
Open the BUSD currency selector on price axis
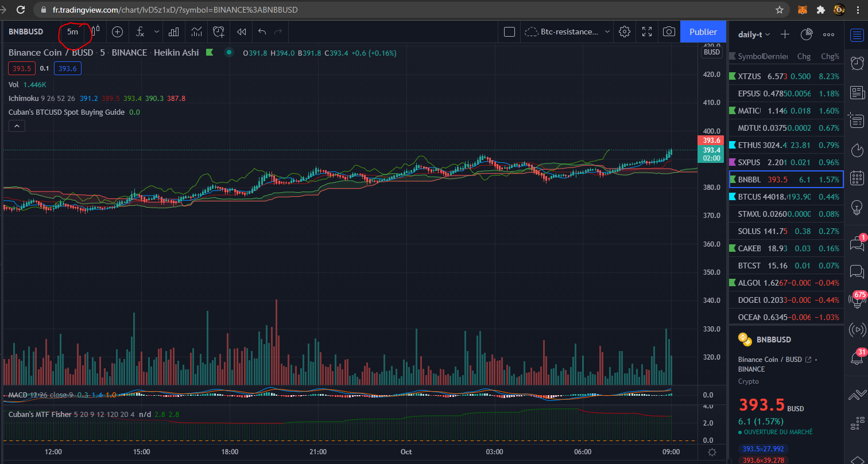click(x=712, y=52)
